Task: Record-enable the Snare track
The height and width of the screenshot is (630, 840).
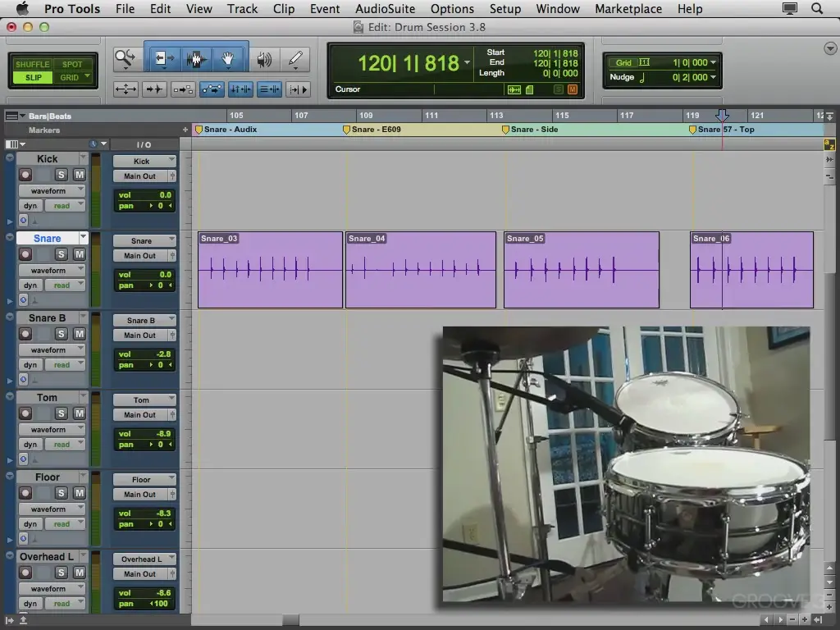Action: 25,254
